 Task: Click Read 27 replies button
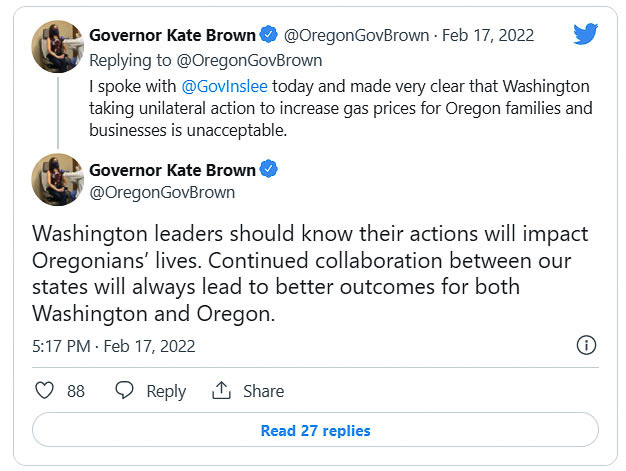[x=315, y=431]
